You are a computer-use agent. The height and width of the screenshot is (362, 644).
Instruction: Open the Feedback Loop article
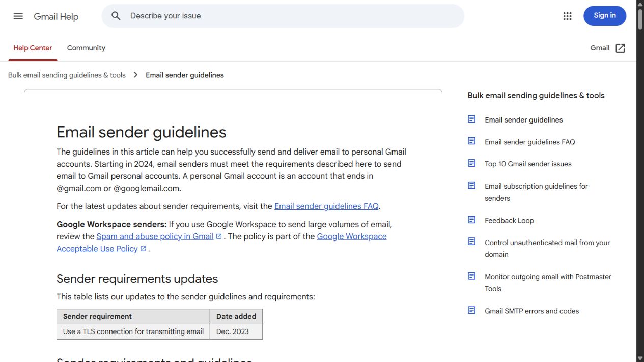(x=509, y=220)
